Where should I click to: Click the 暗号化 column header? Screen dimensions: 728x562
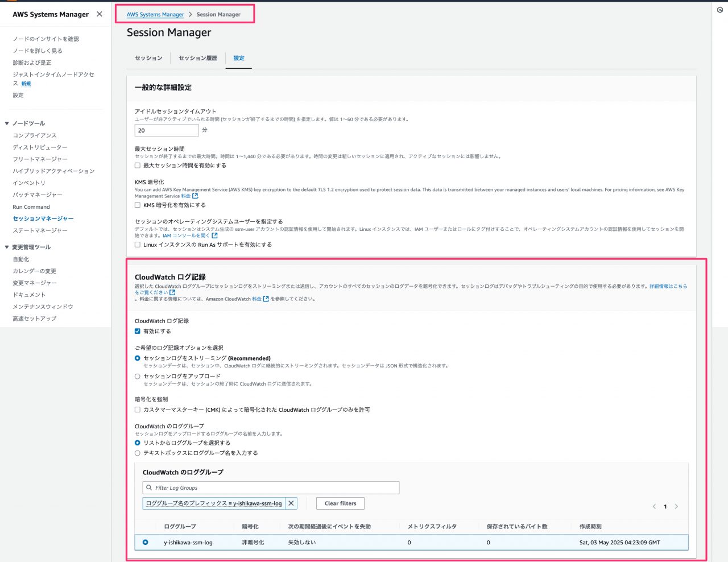click(x=250, y=527)
